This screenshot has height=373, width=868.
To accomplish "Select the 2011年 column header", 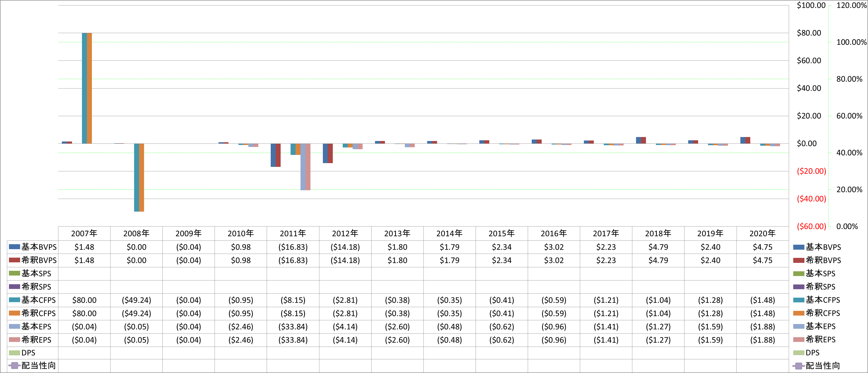I will pyautogui.click(x=293, y=233).
